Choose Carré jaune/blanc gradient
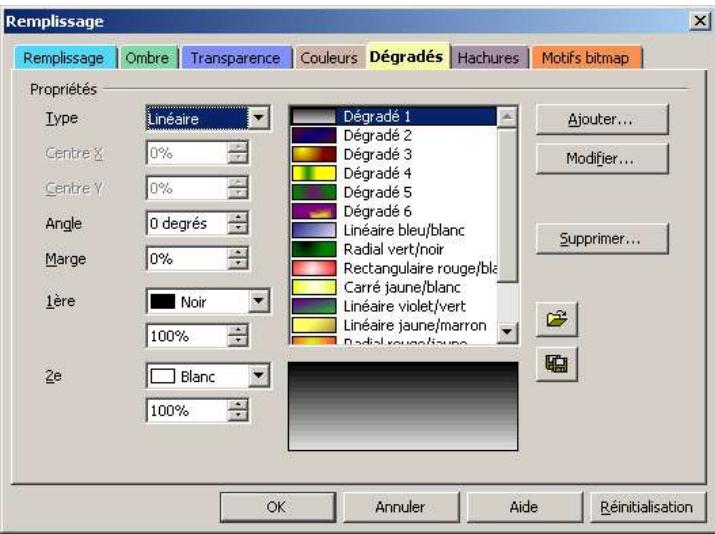715x534 pixels. point(394,287)
